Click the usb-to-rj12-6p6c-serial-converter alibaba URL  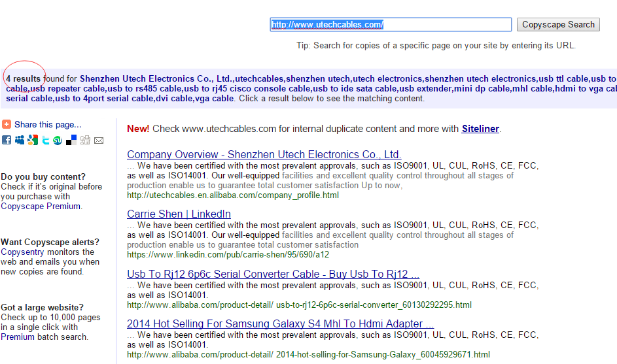[x=299, y=305]
